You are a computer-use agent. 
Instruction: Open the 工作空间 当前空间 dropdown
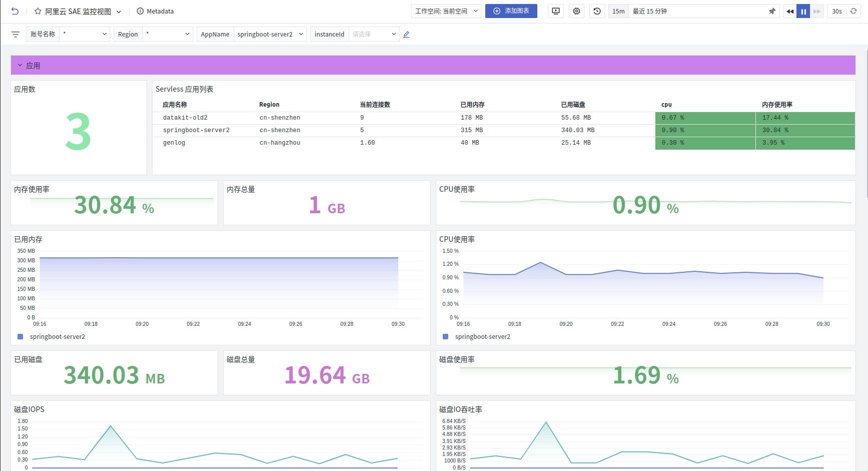pyautogui.click(x=446, y=11)
